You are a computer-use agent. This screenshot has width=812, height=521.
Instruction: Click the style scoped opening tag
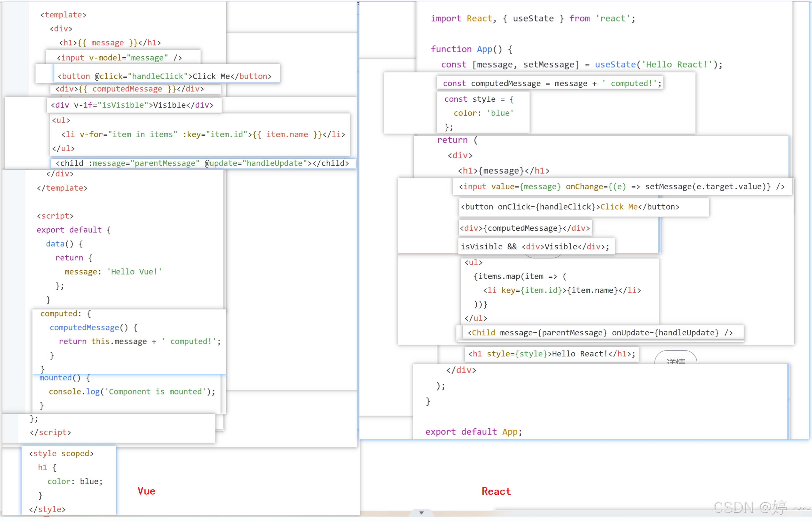61,454
